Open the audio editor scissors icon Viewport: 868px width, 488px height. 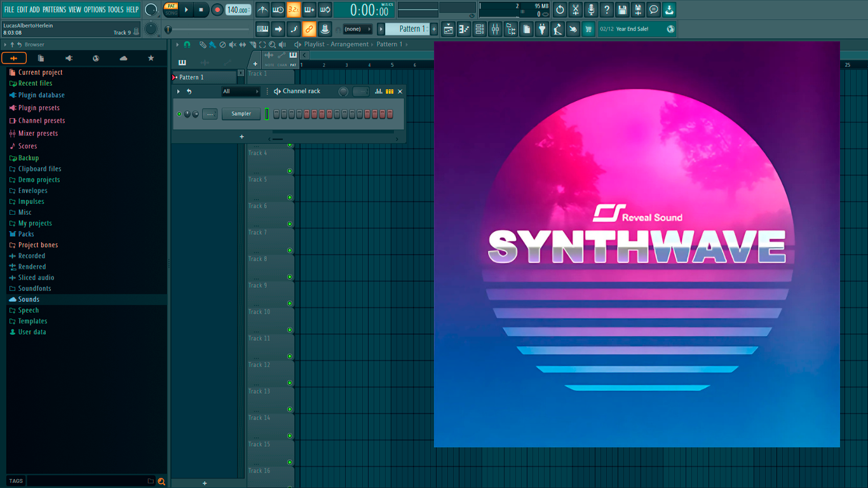coord(575,10)
